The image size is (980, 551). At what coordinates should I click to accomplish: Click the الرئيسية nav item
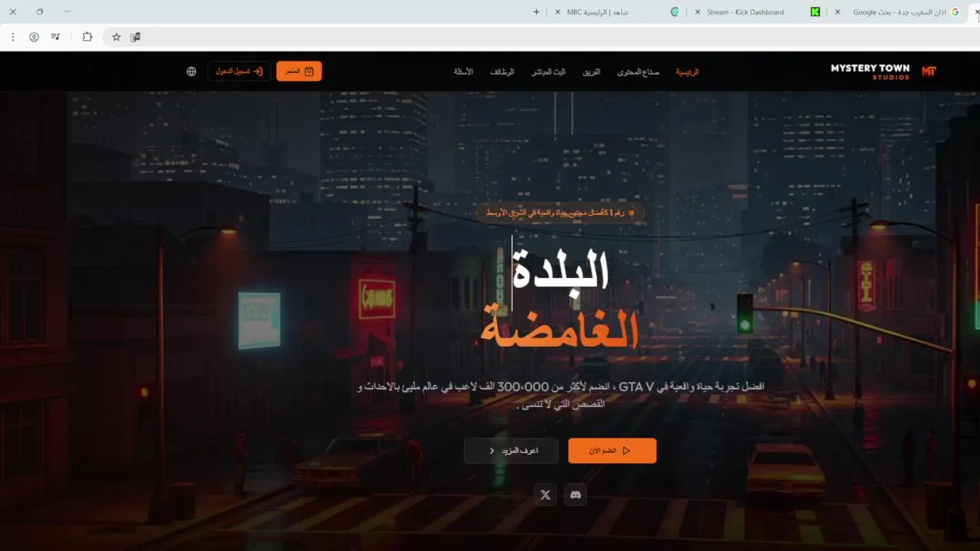[687, 71]
